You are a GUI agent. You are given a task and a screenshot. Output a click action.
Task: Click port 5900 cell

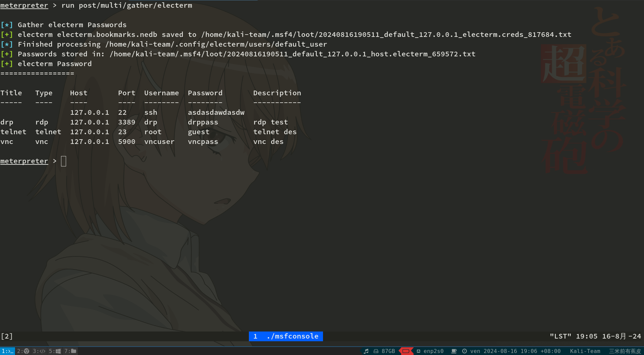127,142
